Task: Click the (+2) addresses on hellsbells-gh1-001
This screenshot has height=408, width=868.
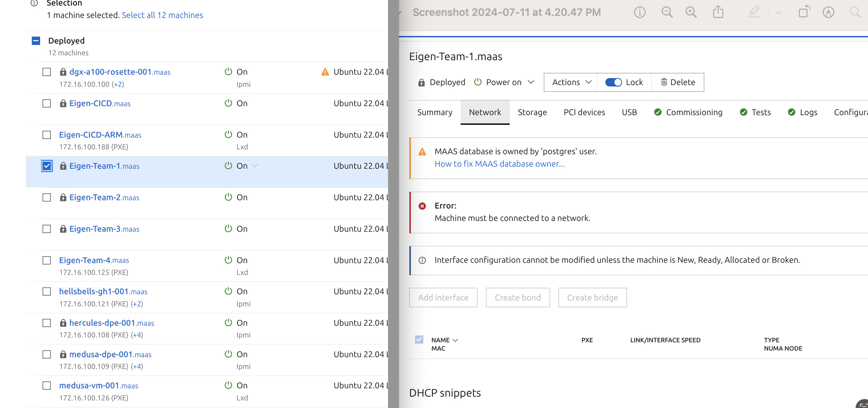Action: 137,304
